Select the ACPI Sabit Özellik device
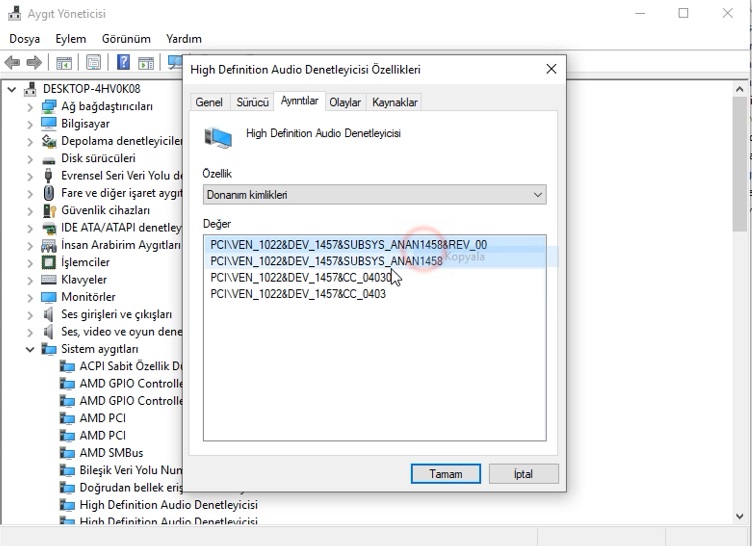Screen dimensions: 752x546 (130, 367)
